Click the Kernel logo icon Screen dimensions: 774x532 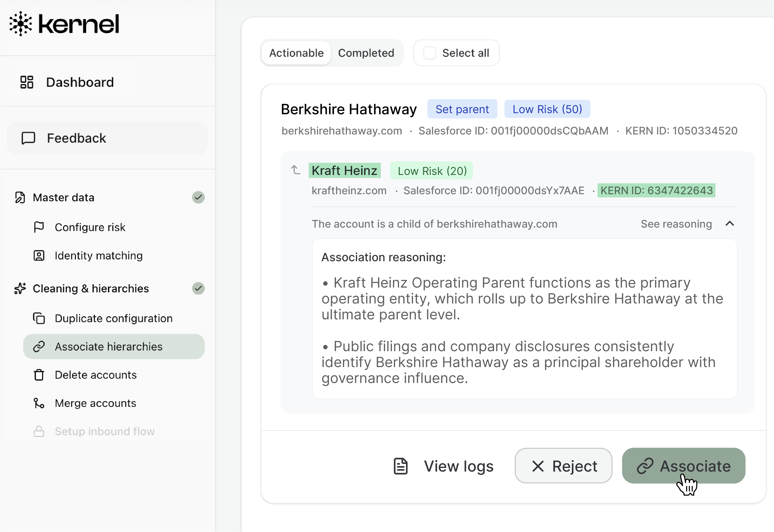pyautogui.click(x=21, y=24)
